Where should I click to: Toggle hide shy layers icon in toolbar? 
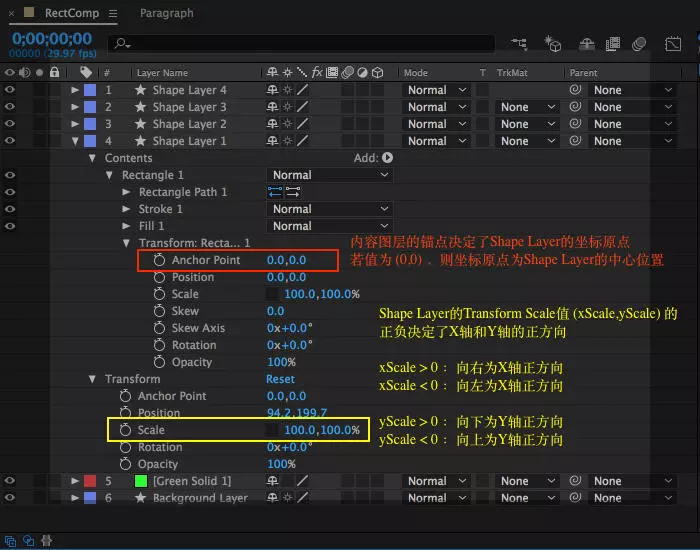(x=587, y=44)
